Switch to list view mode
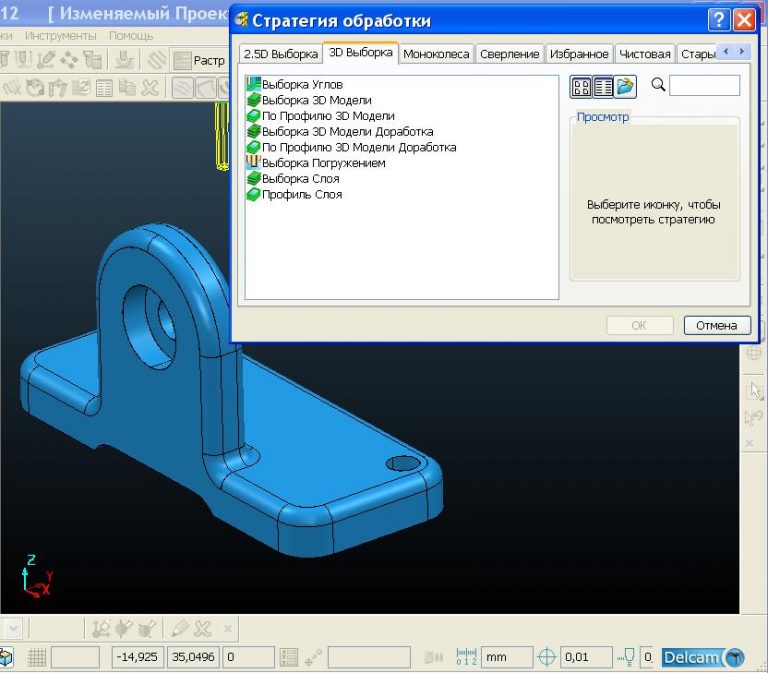This screenshot has height=673, width=768. tap(603, 87)
